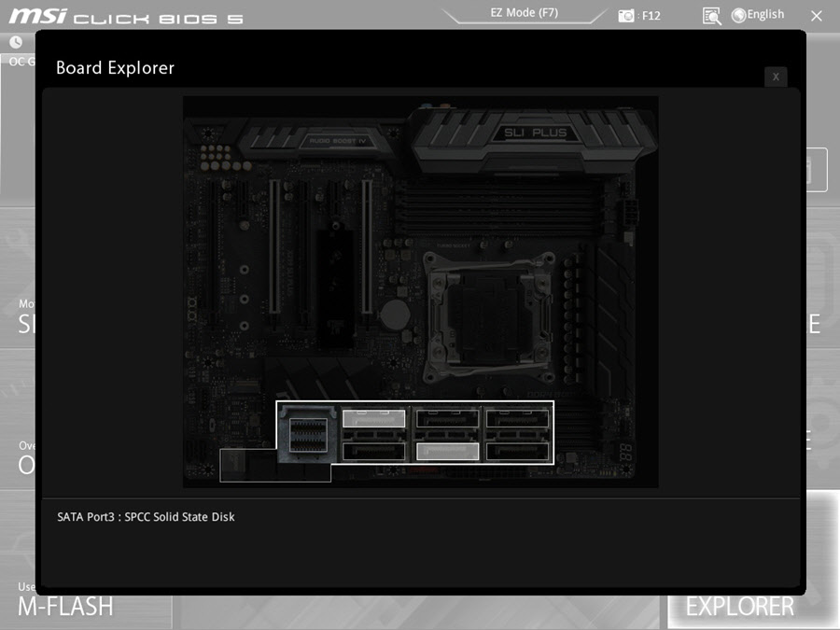Close the Board Explorer dialog
Screen dimensions: 840x630
tap(776, 77)
